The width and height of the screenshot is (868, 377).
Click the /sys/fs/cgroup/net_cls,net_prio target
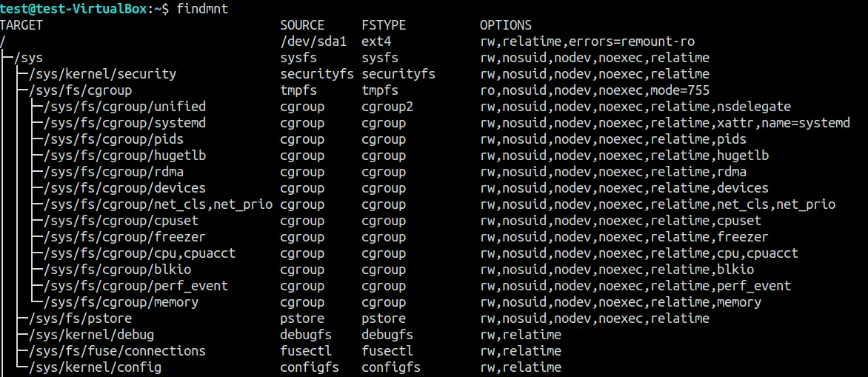point(158,204)
